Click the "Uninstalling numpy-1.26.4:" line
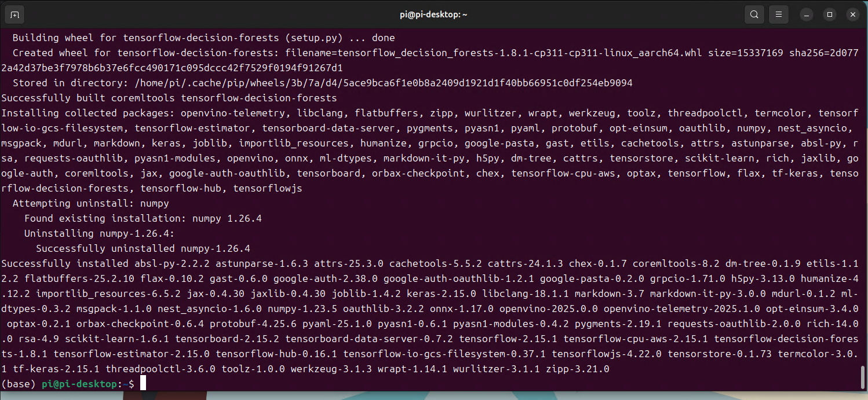The image size is (868, 400). [100, 233]
